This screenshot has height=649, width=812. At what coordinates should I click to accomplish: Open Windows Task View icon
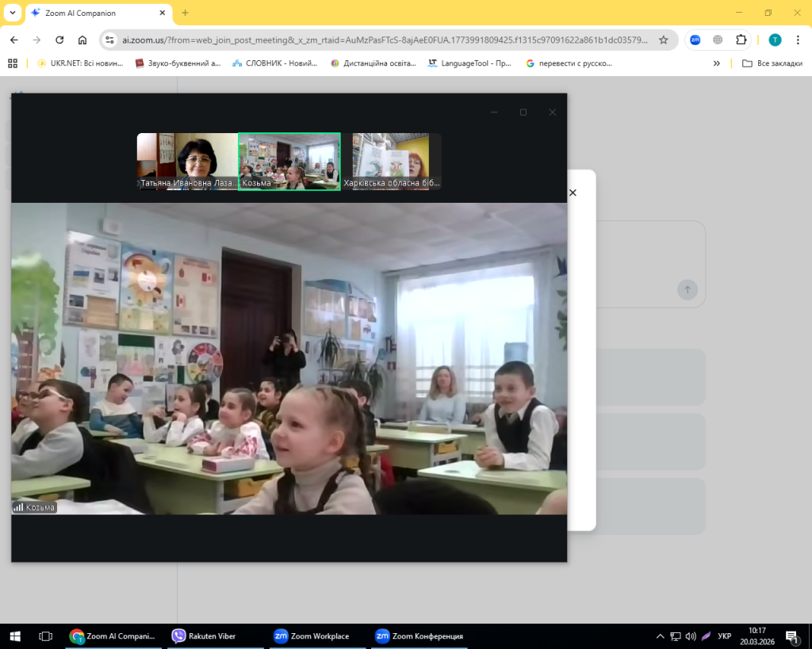coord(45,636)
